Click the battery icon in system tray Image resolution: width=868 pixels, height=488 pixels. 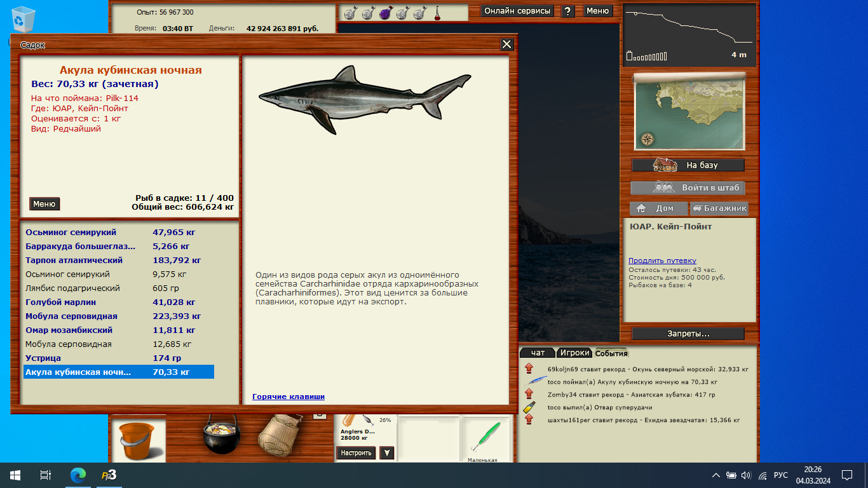731,475
